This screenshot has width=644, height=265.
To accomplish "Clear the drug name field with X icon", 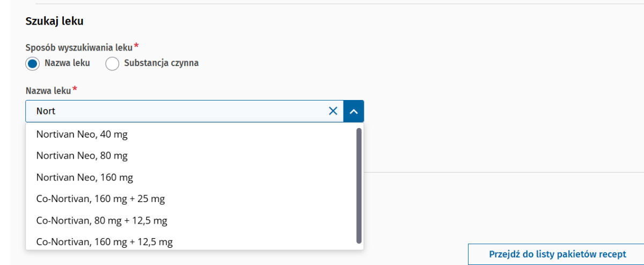I will point(333,111).
